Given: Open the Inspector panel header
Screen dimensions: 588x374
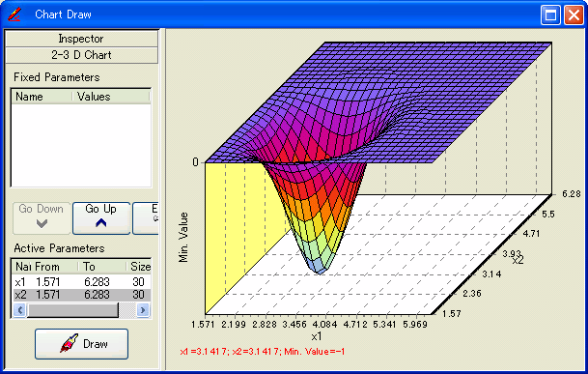Looking at the screenshot, I should [81, 39].
